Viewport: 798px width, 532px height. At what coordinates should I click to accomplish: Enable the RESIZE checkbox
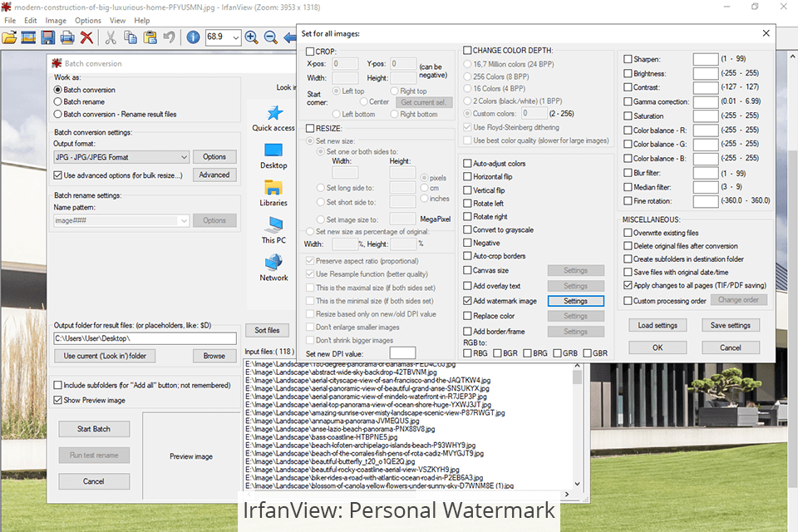310,128
